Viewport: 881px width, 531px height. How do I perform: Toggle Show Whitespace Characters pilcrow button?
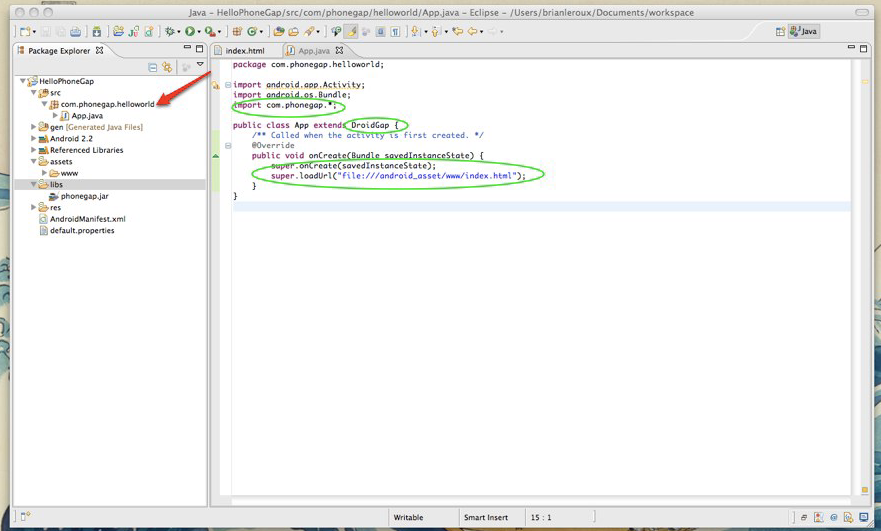pyautogui.click(x=395, y=32)
